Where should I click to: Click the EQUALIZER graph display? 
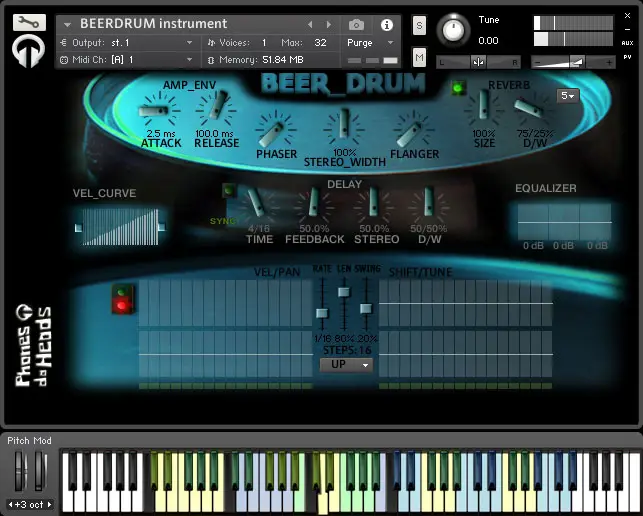pyautogui.click(x=564, y=222)
